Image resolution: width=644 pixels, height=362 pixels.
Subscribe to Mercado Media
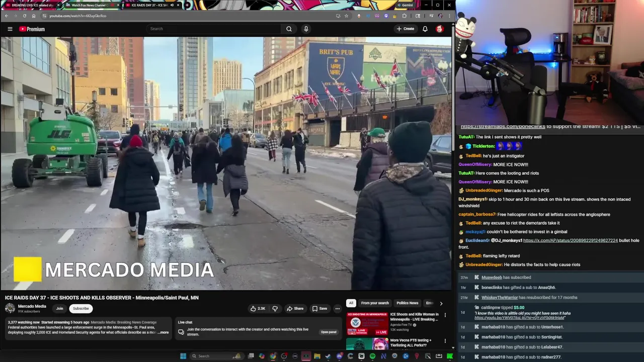80,308
